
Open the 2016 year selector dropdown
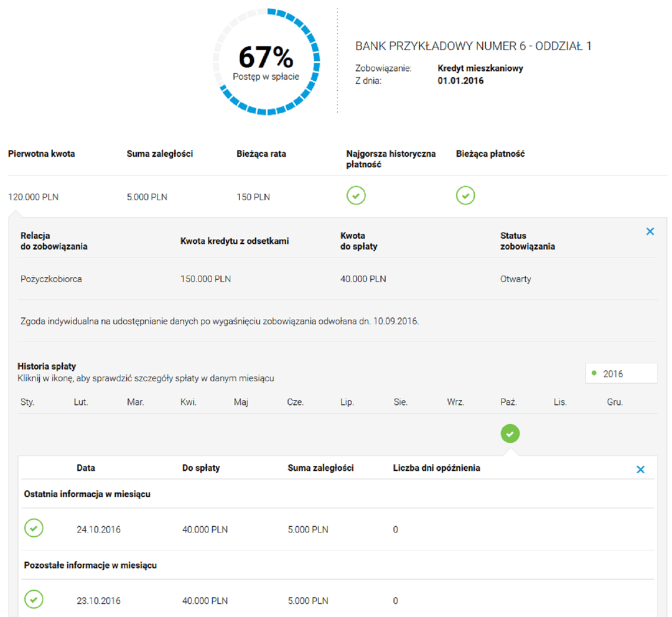point(620,374)
